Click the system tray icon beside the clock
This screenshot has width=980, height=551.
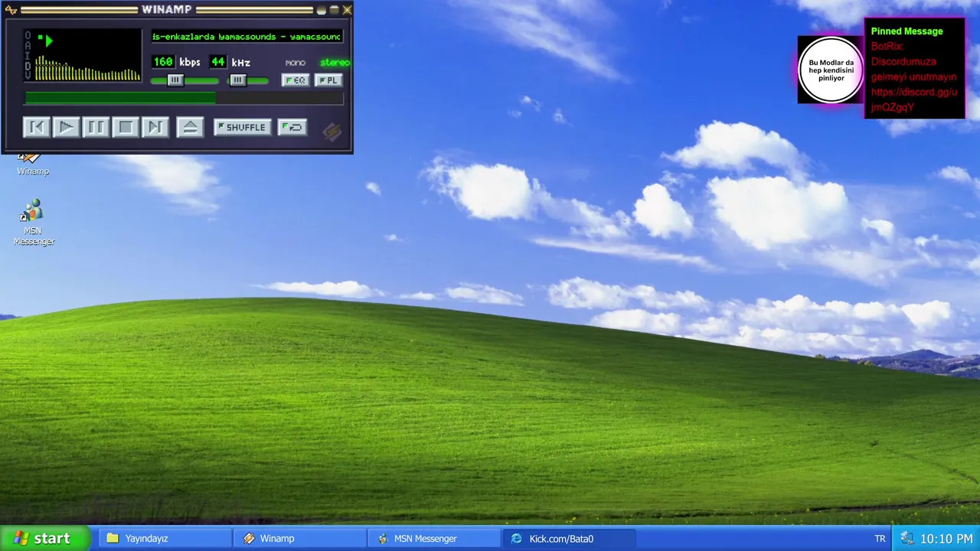(x=907, y=539)
